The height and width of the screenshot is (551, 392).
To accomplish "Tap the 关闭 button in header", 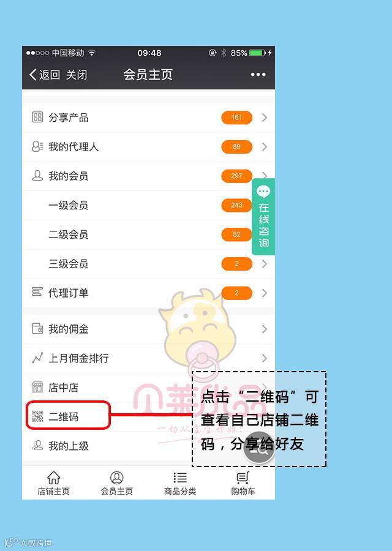I will click(x=77, y=75).
